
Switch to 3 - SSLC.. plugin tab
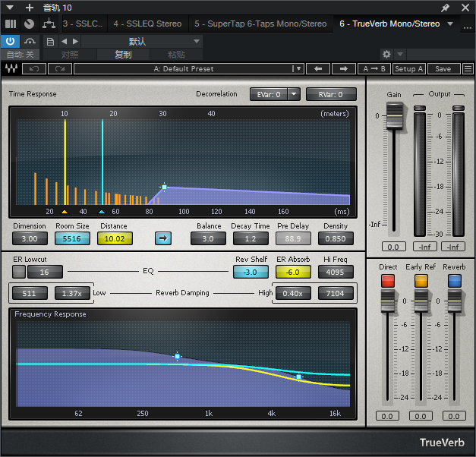click(83, 24)
